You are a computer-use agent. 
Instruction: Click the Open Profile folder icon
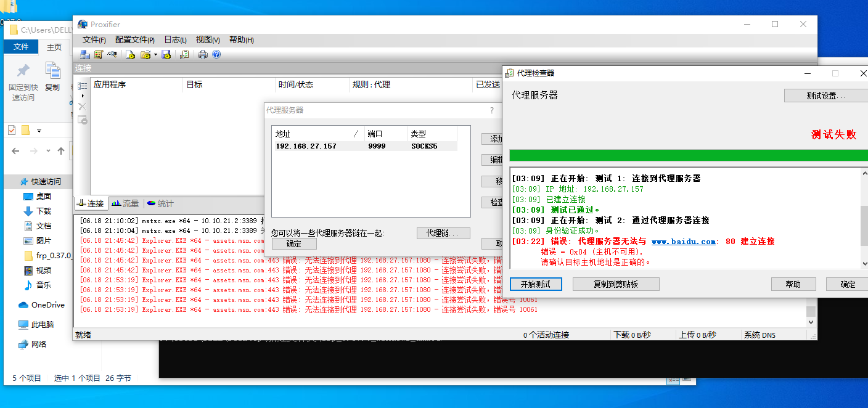tap(145, 54)
